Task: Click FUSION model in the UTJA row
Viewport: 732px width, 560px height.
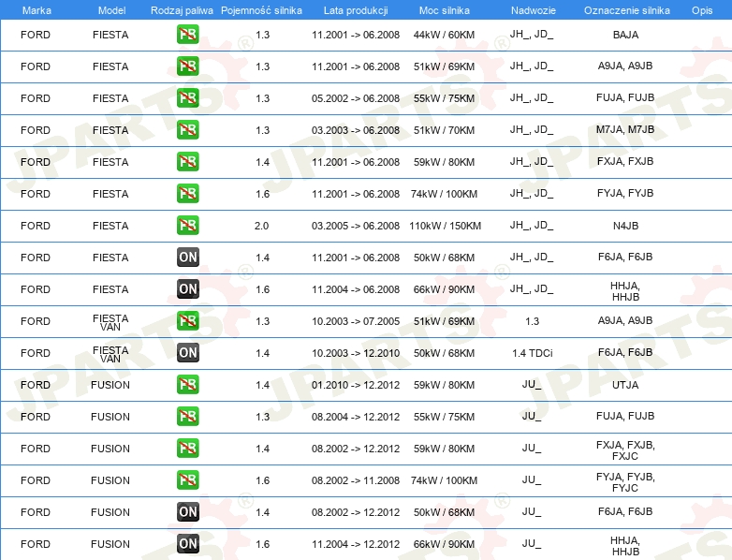Action: point(110,385)
